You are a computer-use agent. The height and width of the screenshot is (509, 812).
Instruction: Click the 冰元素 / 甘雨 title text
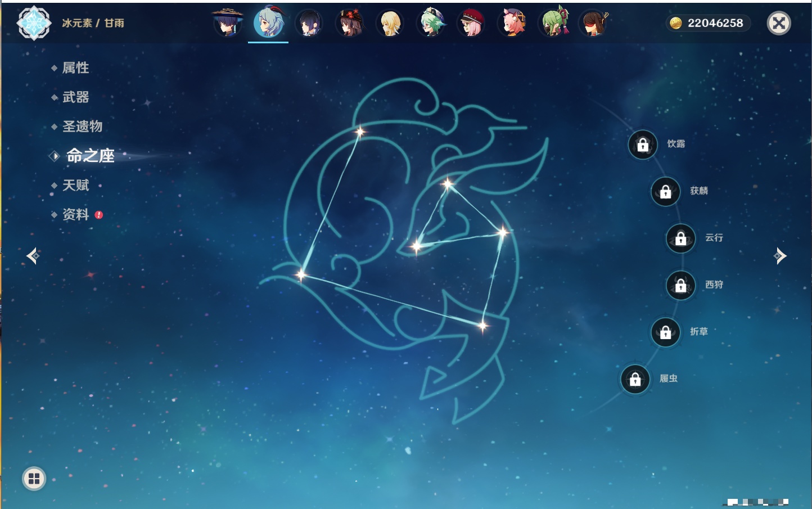(x=93, y=23)
